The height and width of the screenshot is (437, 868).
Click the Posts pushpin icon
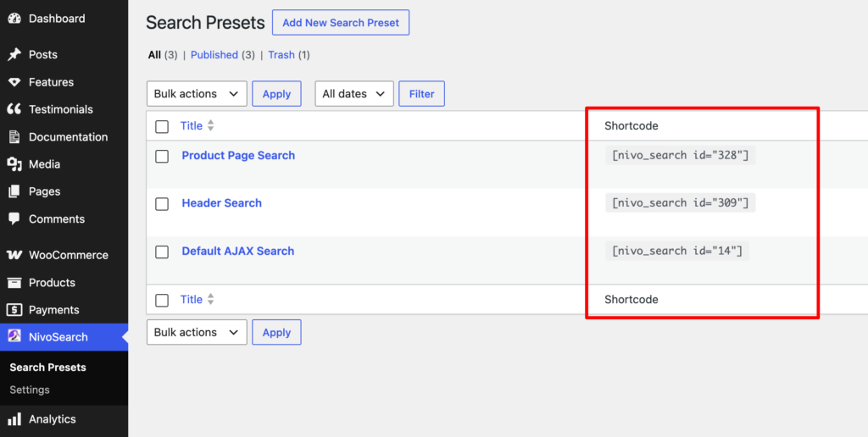14,55
